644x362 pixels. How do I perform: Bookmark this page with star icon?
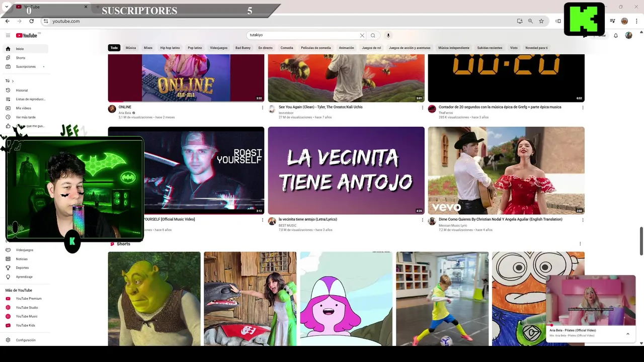tap(541, 21)
